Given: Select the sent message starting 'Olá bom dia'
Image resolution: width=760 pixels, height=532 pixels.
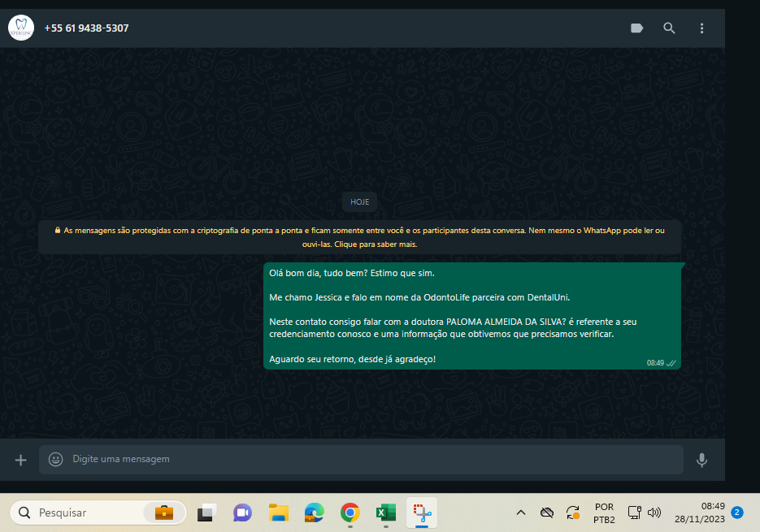Looking at the screenshot, I should (472, 316).
